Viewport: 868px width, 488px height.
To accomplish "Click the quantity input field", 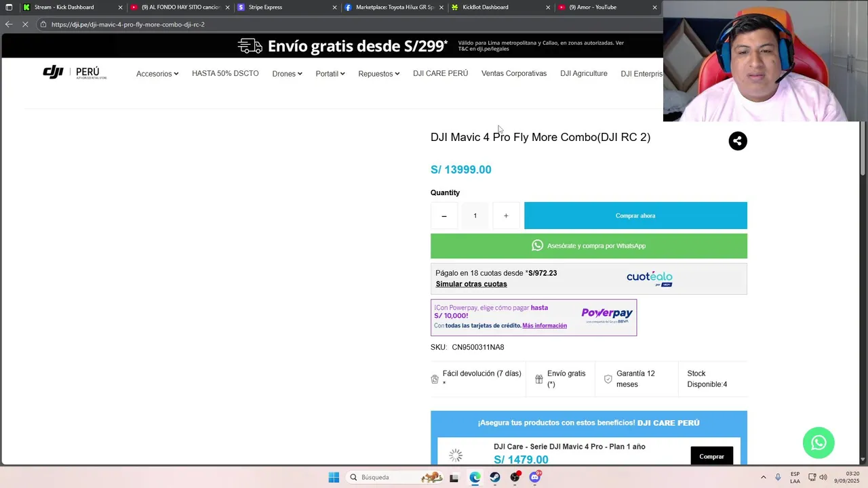I will tap(475, 216).
